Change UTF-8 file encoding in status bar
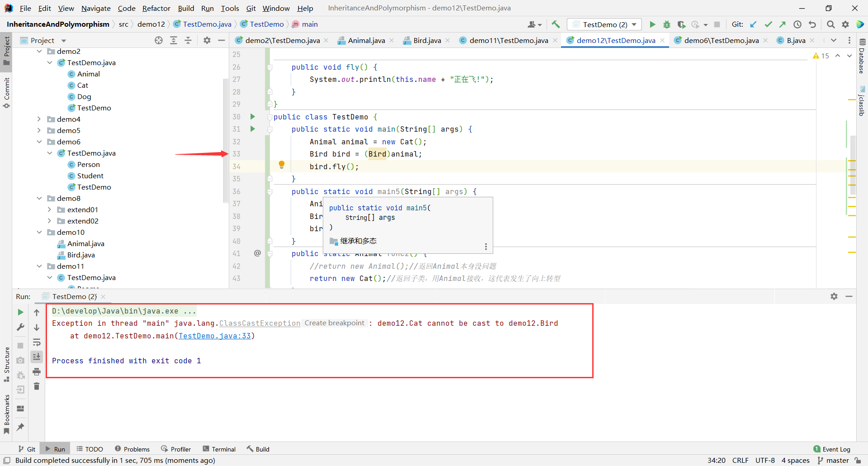Viewport: 868px width, 466px height. (765, 460)
